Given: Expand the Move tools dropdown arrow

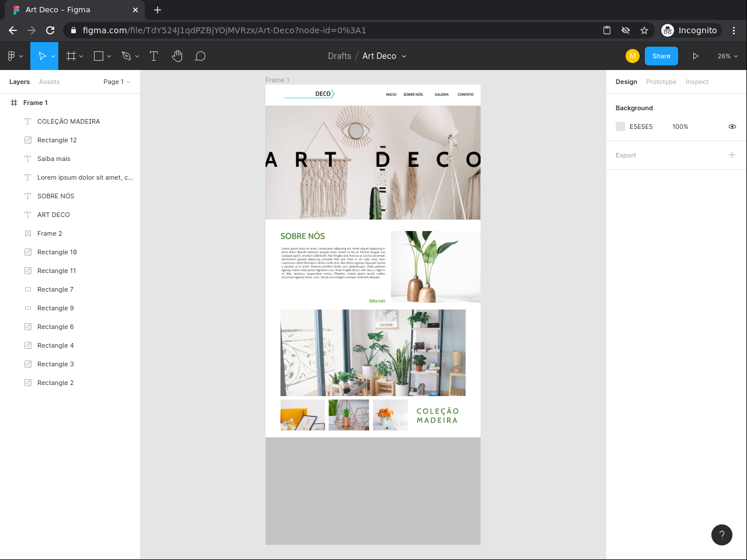Looking at the screenshot, I should click(x=53, y=57).
